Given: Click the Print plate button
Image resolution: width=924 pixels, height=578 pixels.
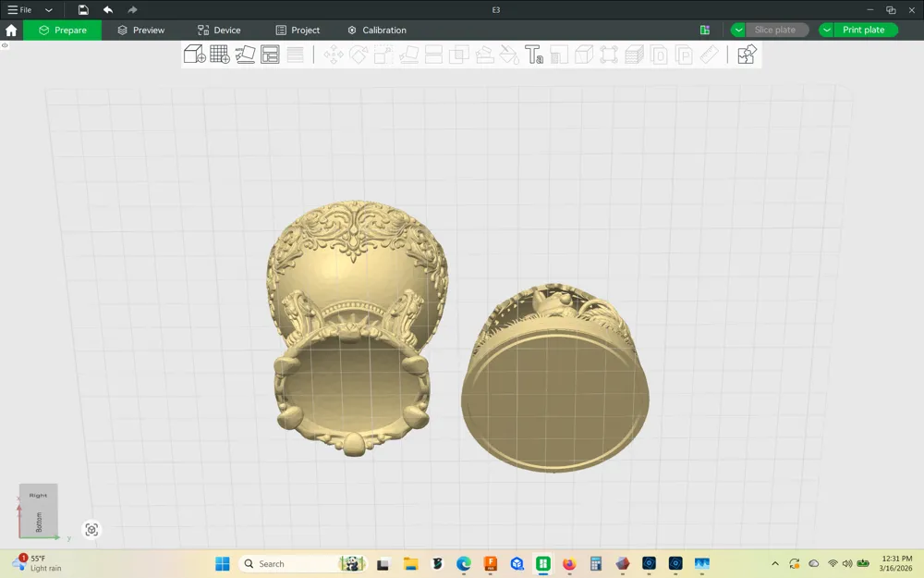Looking at the screenshot, I should pos(866,31).
